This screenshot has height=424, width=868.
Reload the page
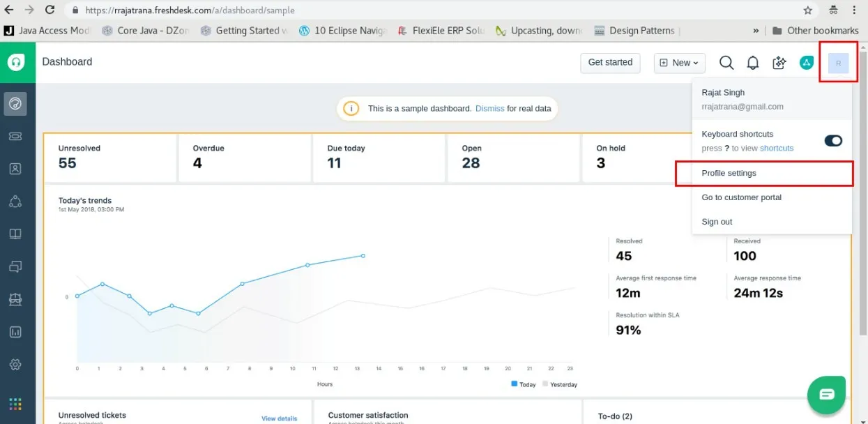tap(50, 10)
